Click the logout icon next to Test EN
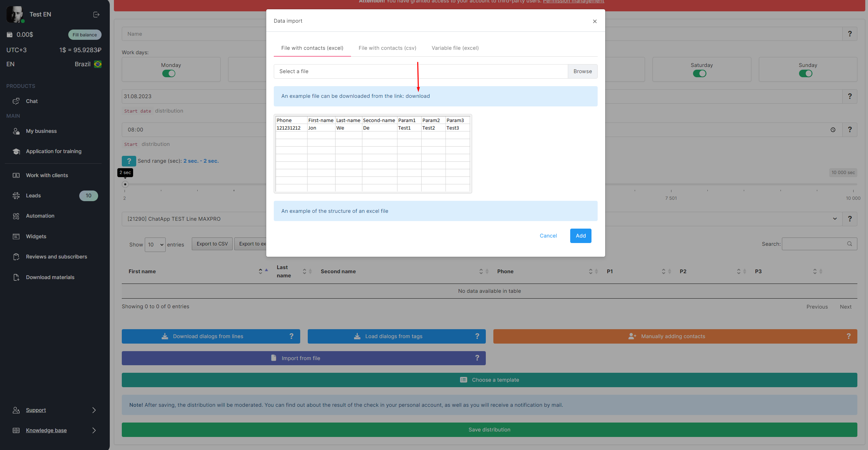This screenshot has width=868, height=450. 96,14
